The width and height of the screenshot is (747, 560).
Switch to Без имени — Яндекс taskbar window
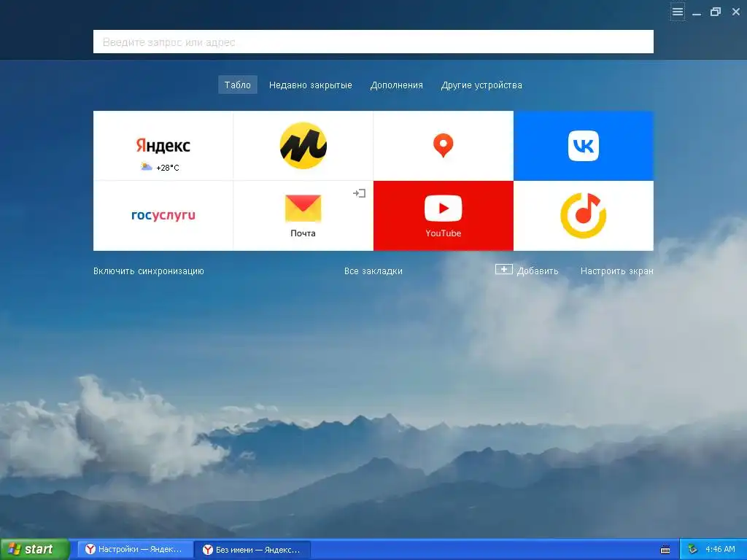tap(252, 550)
